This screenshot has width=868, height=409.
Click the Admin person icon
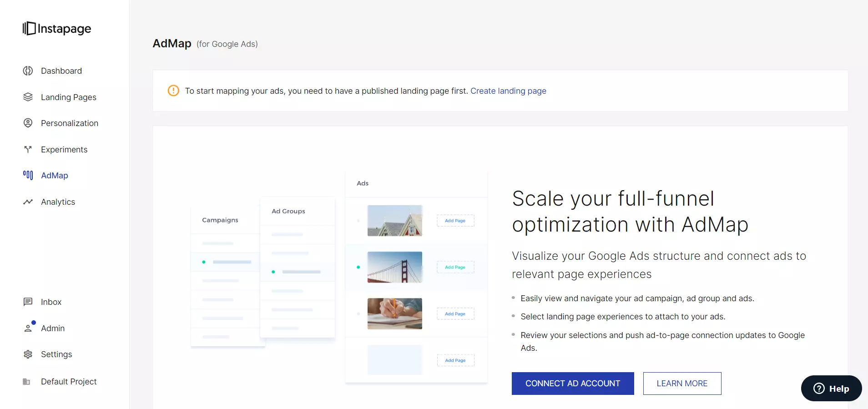click(28, 328)
